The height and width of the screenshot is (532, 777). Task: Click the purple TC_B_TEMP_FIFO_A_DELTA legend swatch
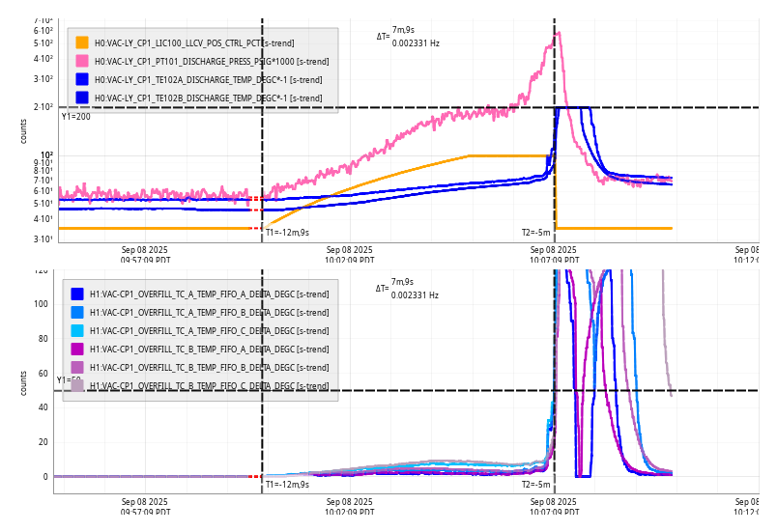[x=77, y=349]
